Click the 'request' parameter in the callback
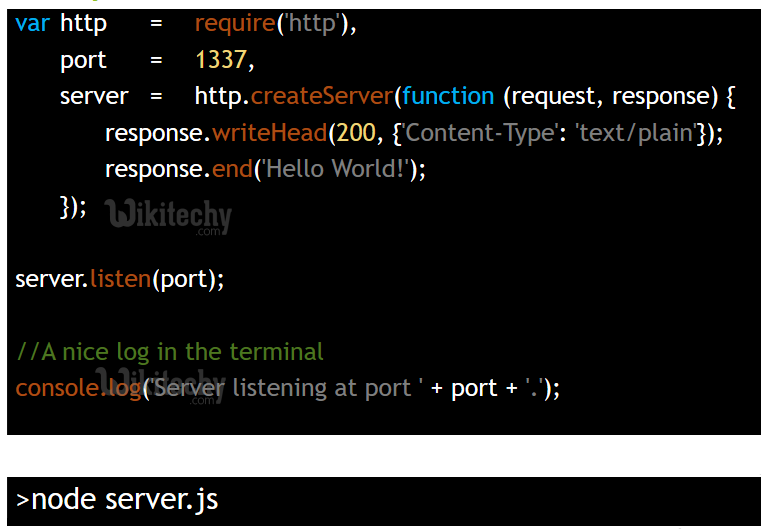The height and width of the screenshot is (529, 761). coord(553,96)
